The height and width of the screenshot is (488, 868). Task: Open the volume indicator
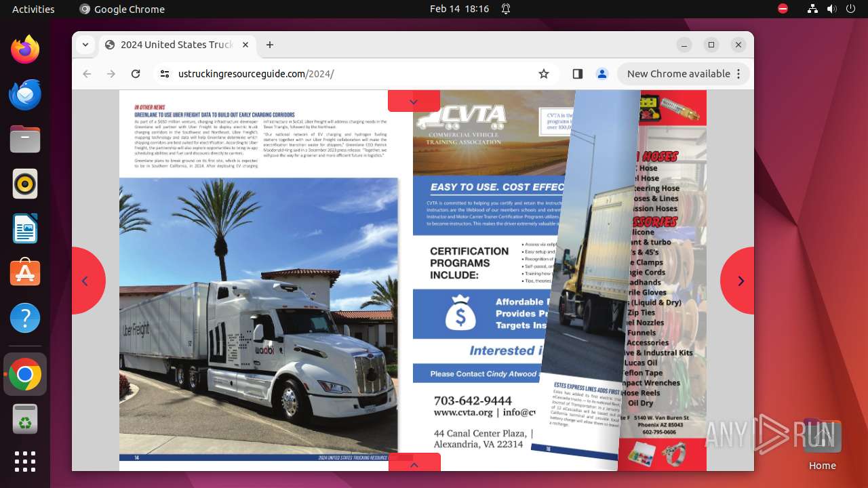tap(832, 9)
